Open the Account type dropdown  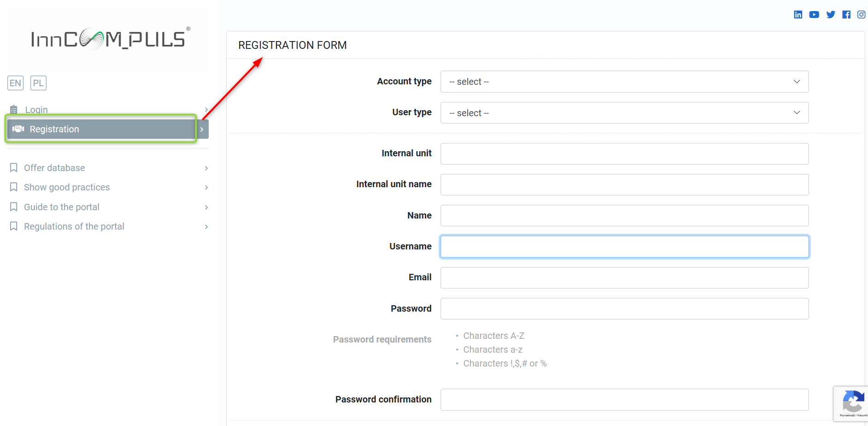624,82
